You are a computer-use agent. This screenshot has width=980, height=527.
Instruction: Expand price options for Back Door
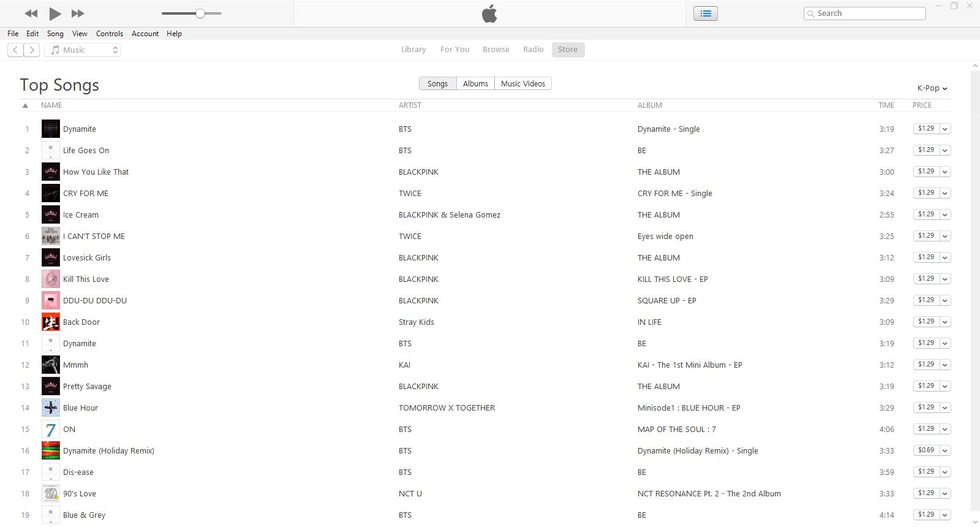[945, 322]
